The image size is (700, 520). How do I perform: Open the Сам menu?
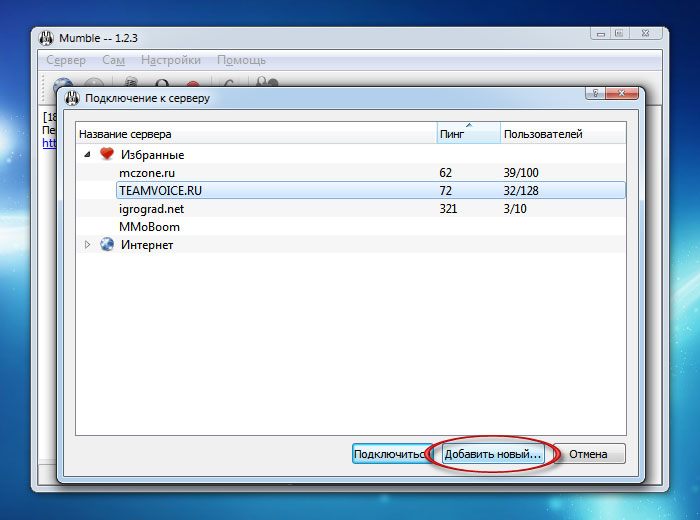point(113,60)
